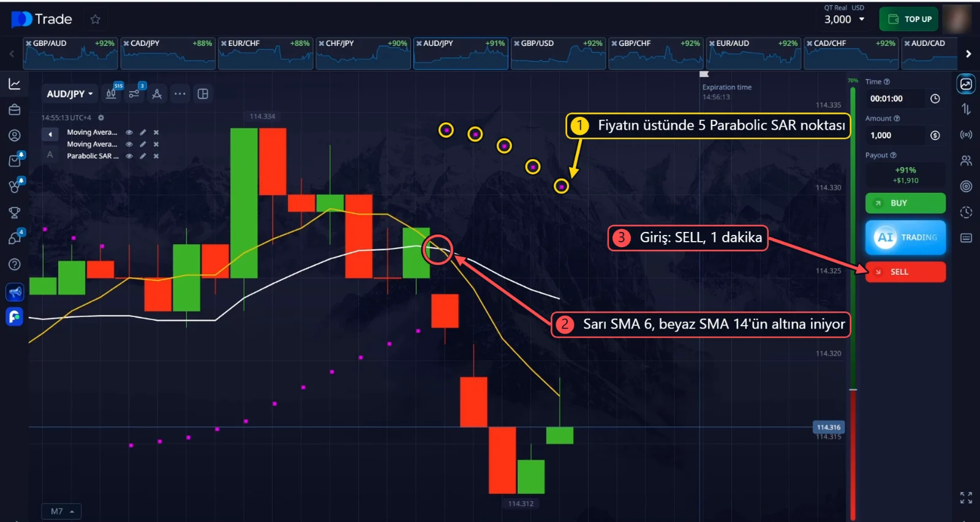The width and height of the screenshot is (980, 522).
Task: Open the AUD/JPY asset dropdown
Action: 70,94
